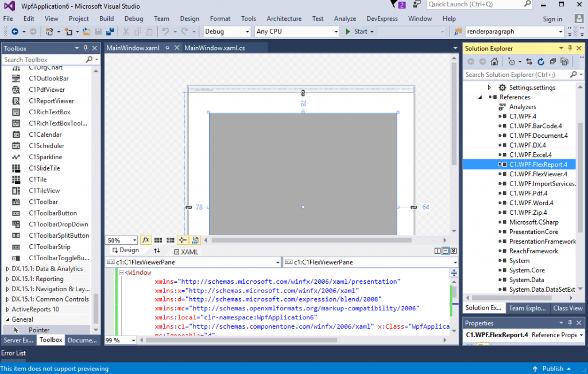Click the Home icon in Solution Explorer
Viewport: 588px width, 374px height.
point(494,61)
